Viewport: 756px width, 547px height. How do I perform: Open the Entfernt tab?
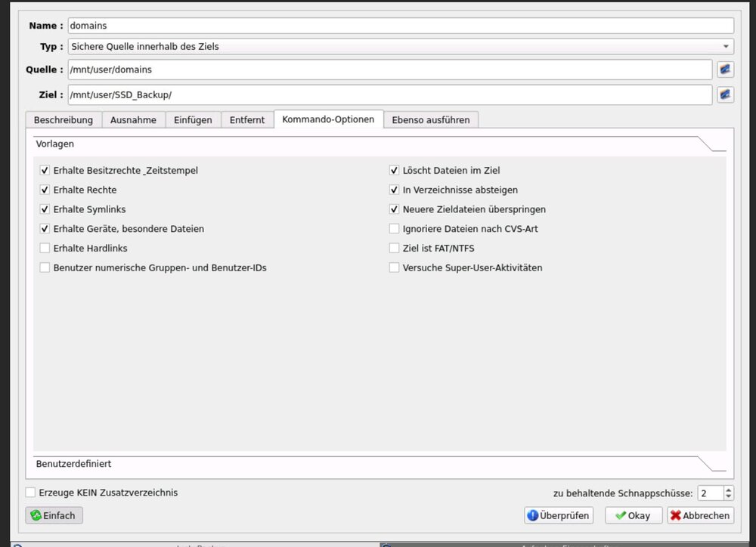coord(247,119)
